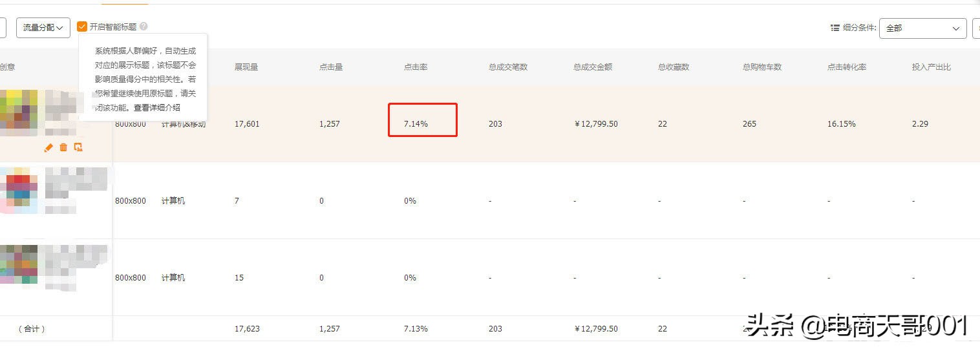Screen dimensions: 980x349
Task: Click the 2.29 ROI value
Action: (x=920, y=124)
